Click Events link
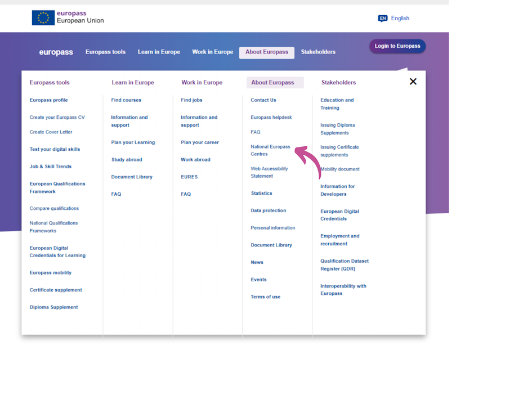This screenshot has width=532, height=399. 258,280
